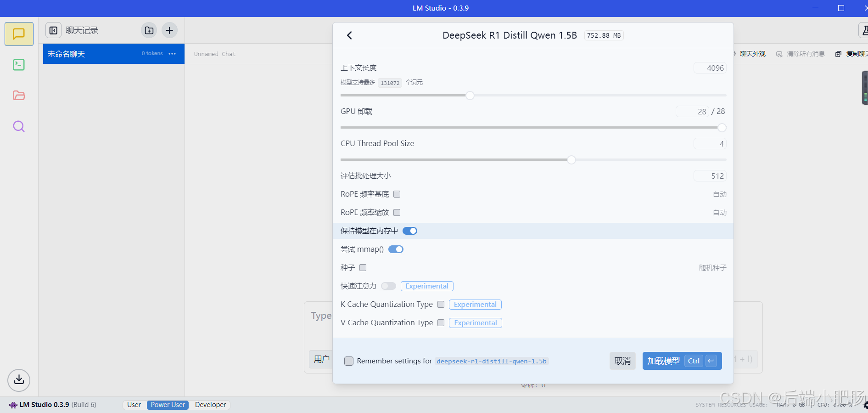Click the 上下文长度 slider handle
The image size is (868, 413).
coord(470,96)
